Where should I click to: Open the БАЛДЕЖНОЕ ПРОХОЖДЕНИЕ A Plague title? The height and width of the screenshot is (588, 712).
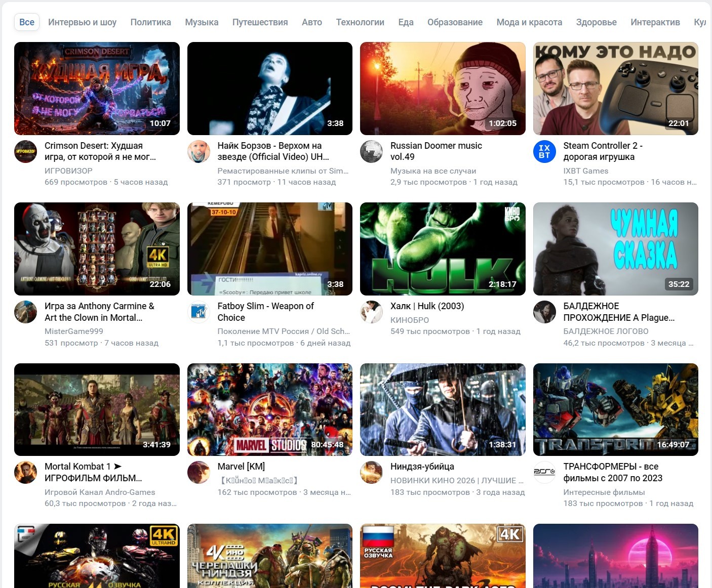pyautogui.click(x=619, y=312)
